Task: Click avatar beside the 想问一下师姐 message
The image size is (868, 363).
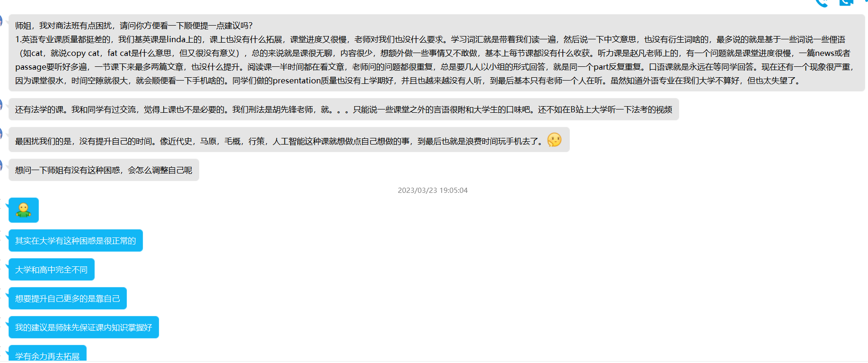Action: tap(1, 166)
